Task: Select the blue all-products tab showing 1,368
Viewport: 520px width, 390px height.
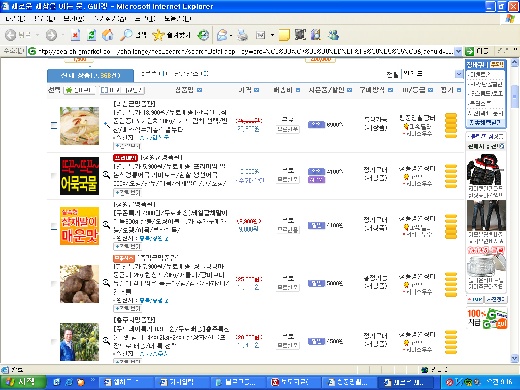Action: click(x=90, y=76)
